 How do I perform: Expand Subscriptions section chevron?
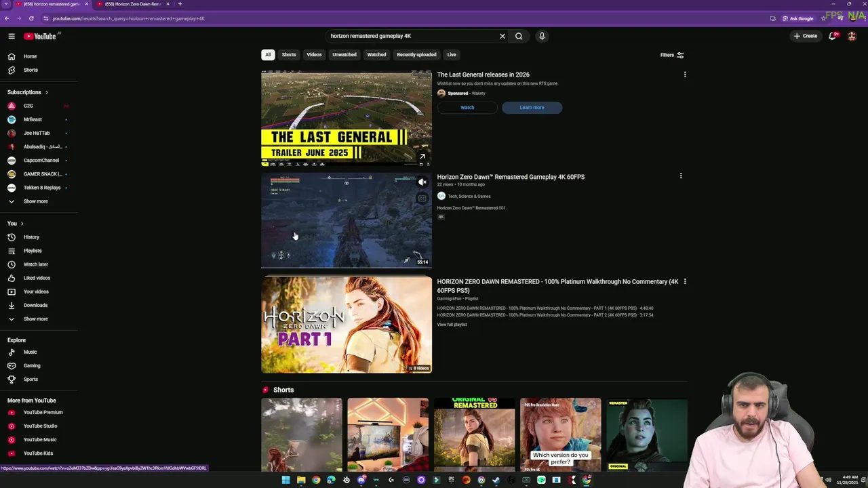pyautogui.click(x=46, y=92)
